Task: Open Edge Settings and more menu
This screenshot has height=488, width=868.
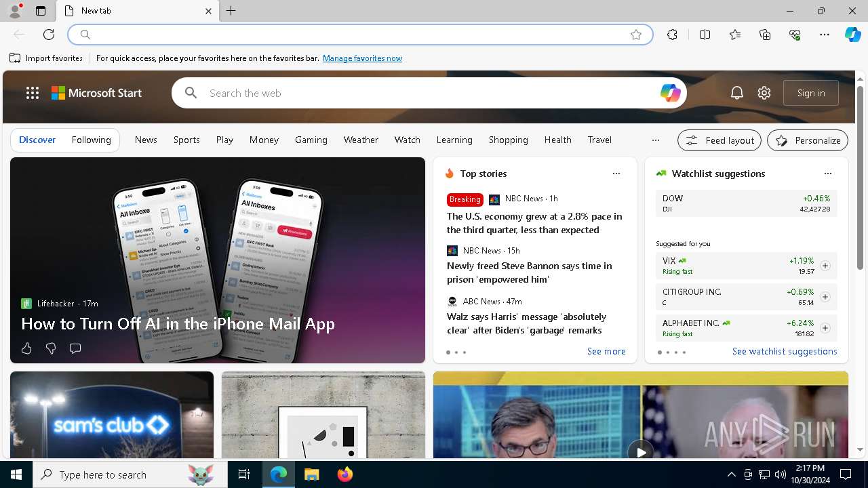Action: [825, 35]
